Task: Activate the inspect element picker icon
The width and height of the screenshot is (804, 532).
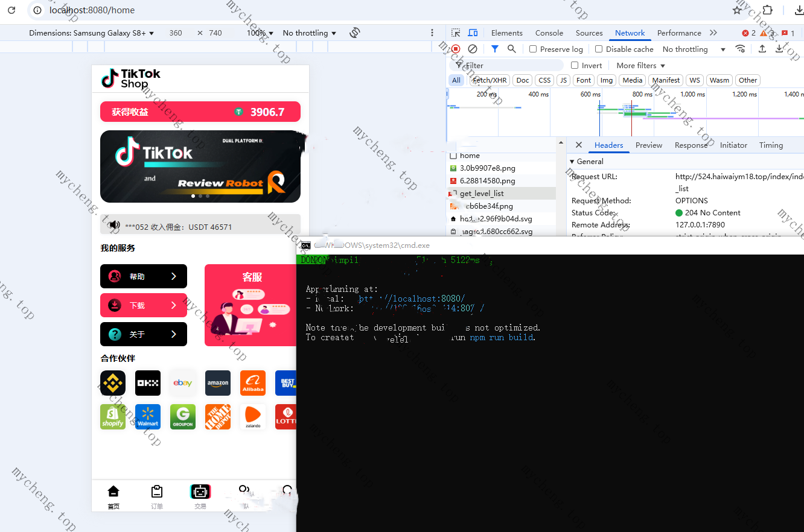Action: point(456,33)
